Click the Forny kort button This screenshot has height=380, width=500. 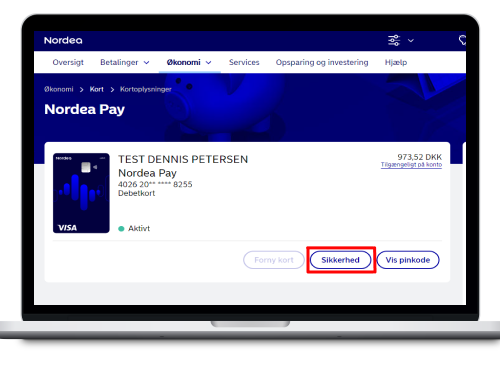274,260
